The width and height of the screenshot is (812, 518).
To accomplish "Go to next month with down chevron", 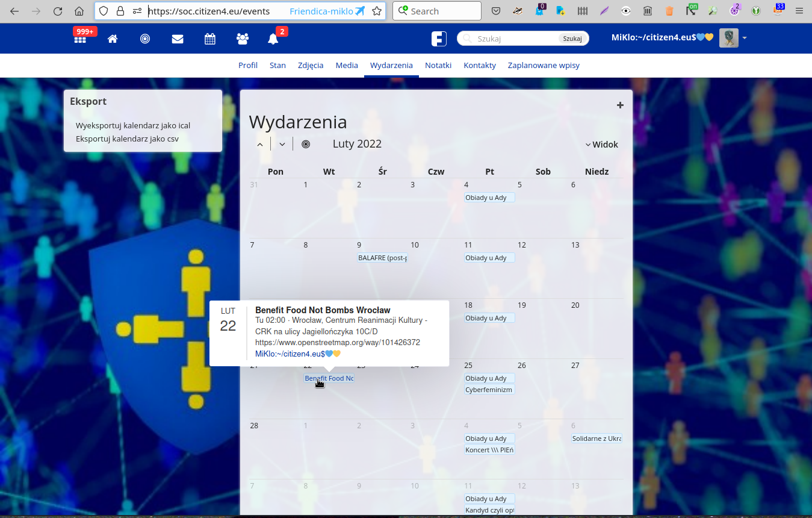I will point(282,144).
